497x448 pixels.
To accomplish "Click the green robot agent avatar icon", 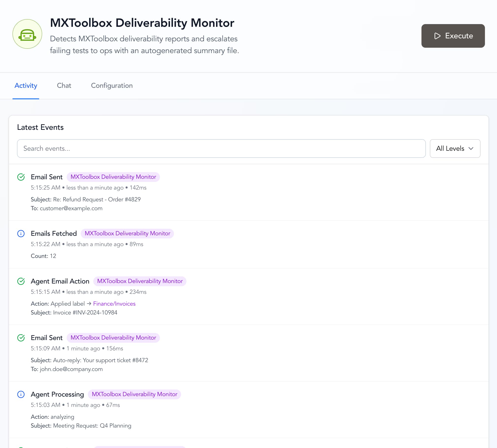I will [27, 34].
